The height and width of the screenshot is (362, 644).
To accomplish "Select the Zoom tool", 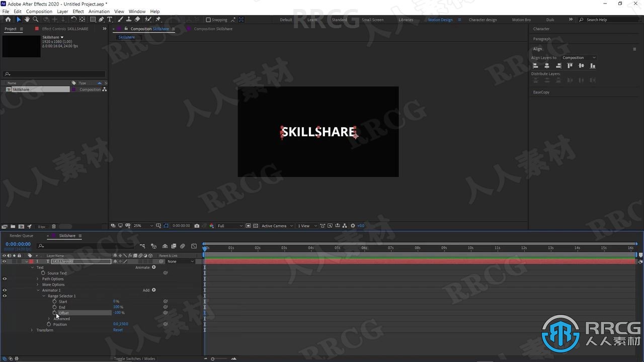I will (35, 20).
